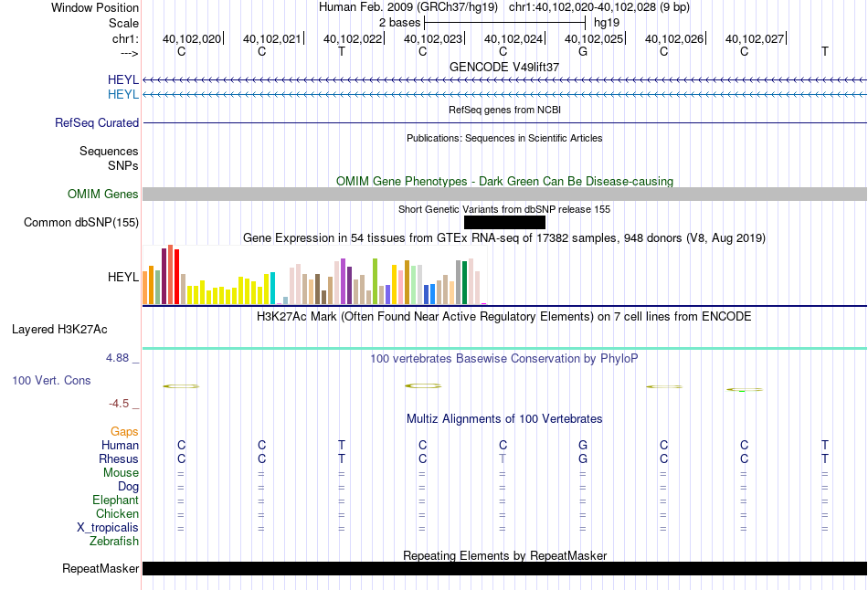Click 'RefSeq genes from NCBI' title
This screenshot has height=590, width=868.
504,110
